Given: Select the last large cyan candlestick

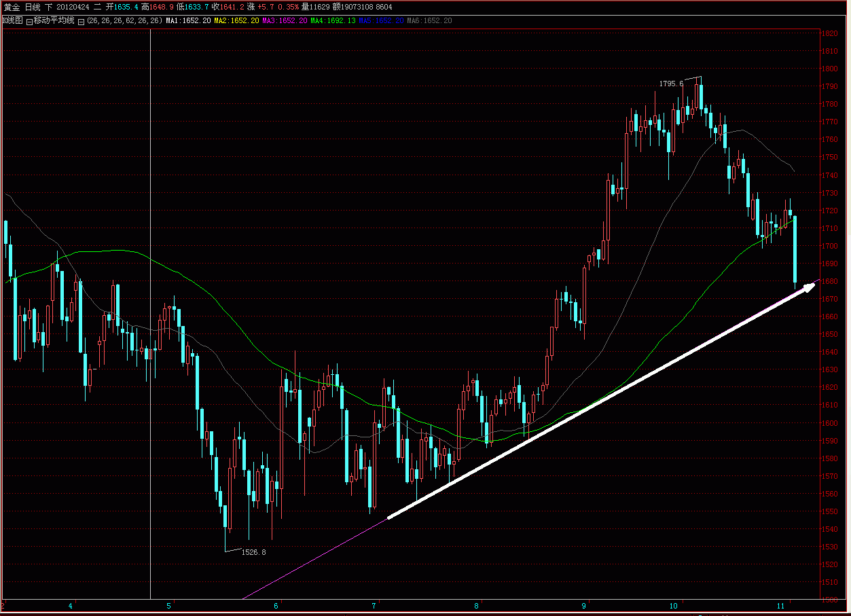Looking at the screenshot, I should tap(795, 249).
